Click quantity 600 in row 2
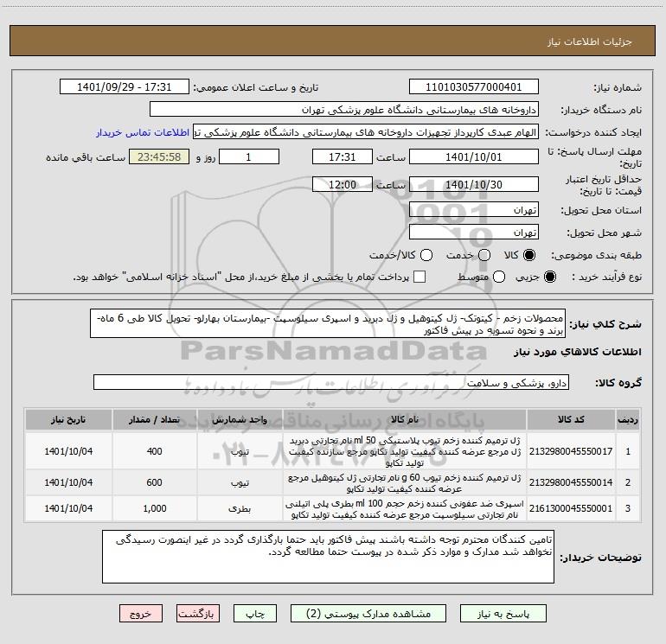 (154, 482)
